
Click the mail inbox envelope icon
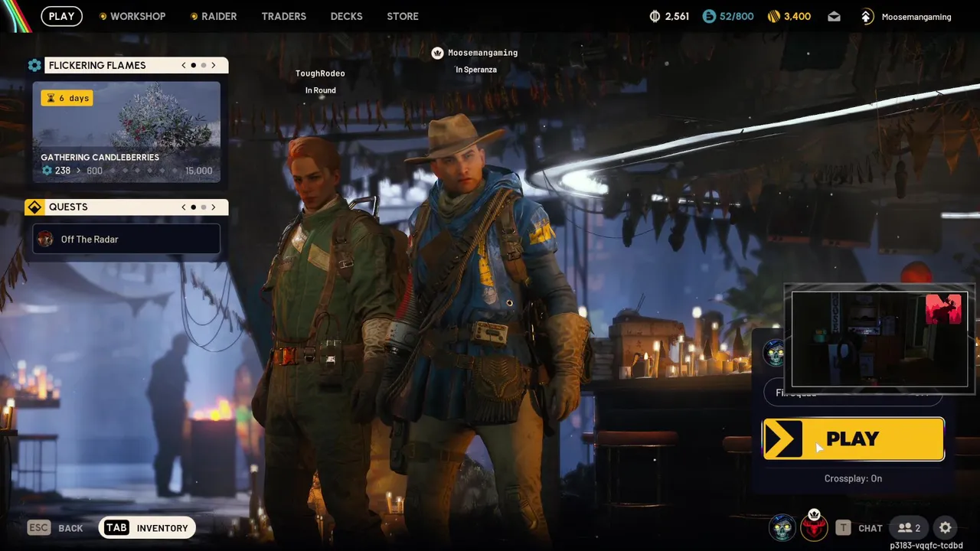tap(834, 16)
